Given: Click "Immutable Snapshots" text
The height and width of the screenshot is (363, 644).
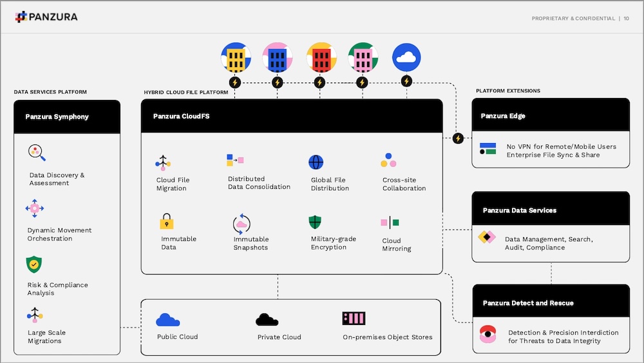Looking at the screenshot, I should [x=251, y=243].
